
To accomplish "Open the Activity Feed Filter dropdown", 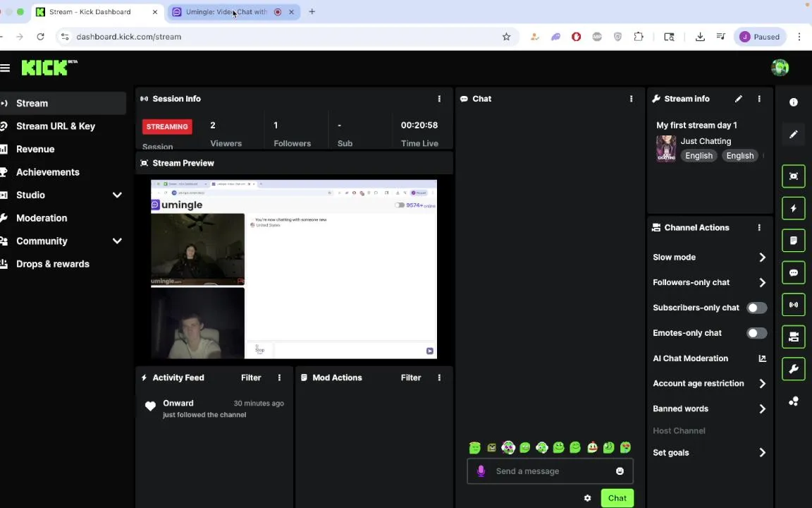I will [x=251, y=378].
